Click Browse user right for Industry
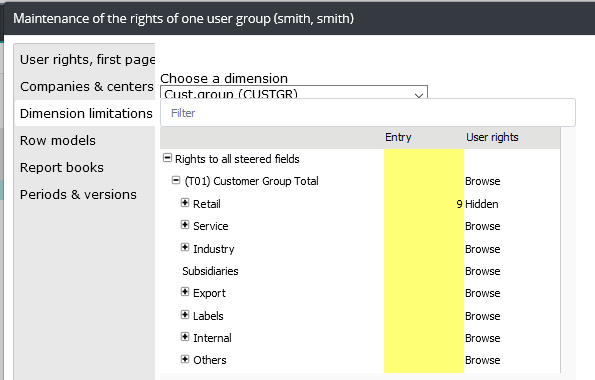Image resolution: width=595 pixels, height=380 pixels. 483,249
